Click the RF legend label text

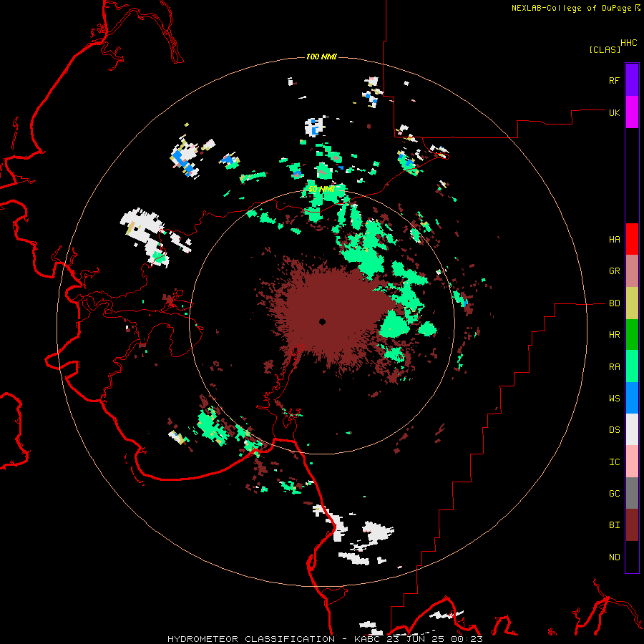click(x=615, y=80)
